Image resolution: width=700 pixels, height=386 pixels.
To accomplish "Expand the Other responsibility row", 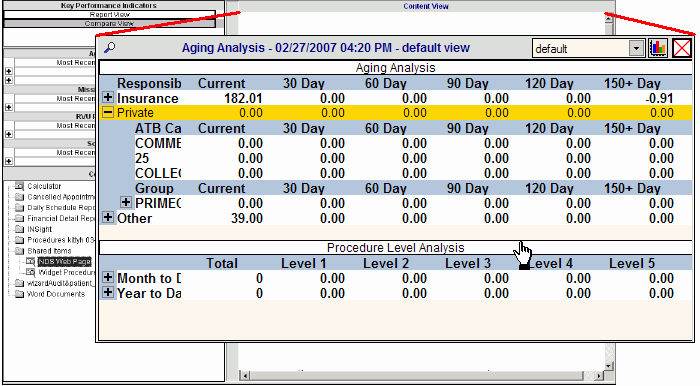I will point(108,217).
